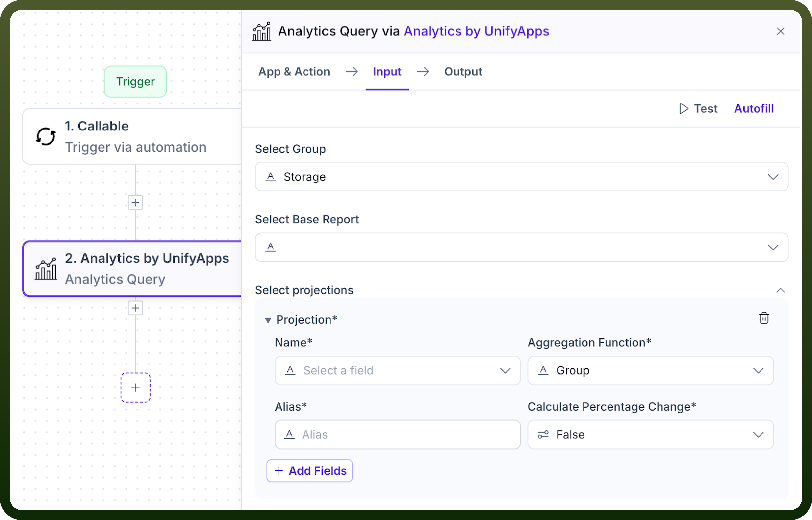Screen dimensions: 812x520
Task: Close the Analytics Query panel
Action: click(780, 31)
